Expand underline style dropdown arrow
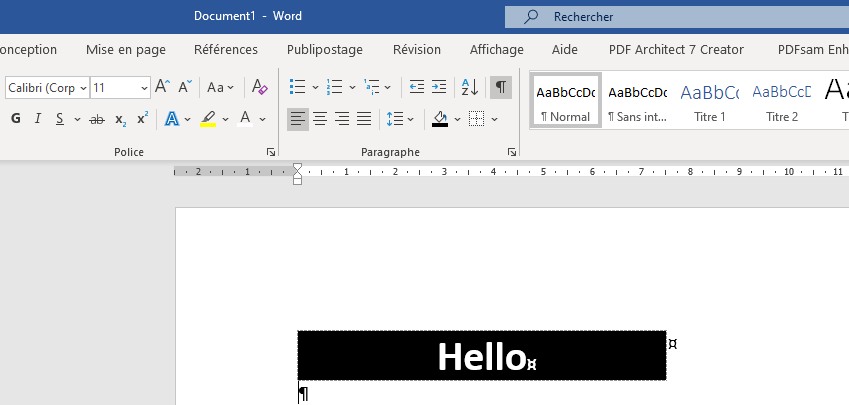The width and height of the screenshot is (849, 405). pos(77,119)
